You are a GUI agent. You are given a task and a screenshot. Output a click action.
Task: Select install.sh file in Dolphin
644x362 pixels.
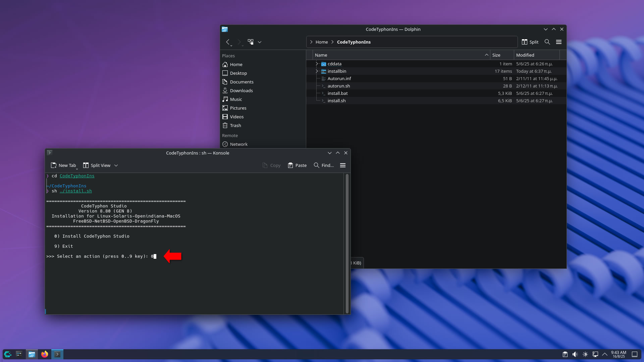pyautogui.click(x=336, y=101)
